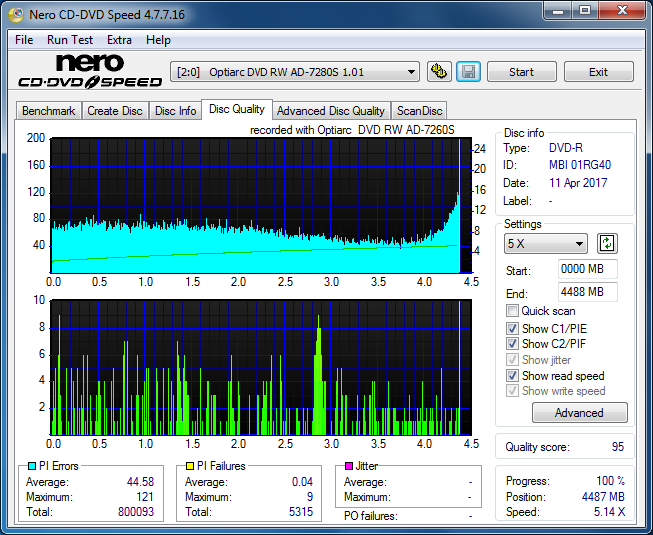Screen dimensions: 653x535
Task: Toggle Show C1/PIE checkbox
Action: tap(512, 328)
